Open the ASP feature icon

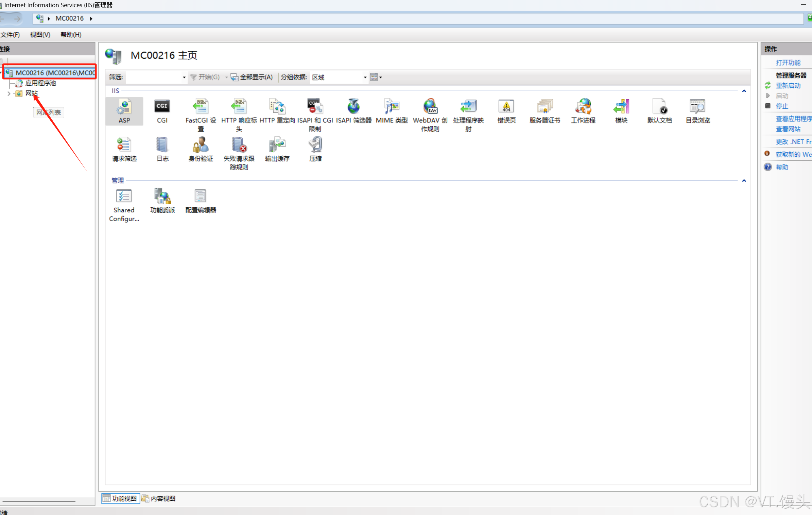click(124, 110)
